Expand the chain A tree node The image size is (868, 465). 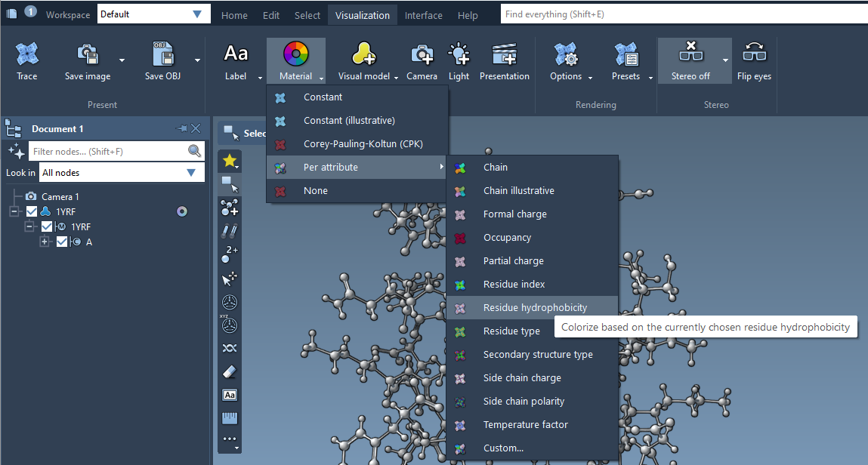(x=45, y=242)
